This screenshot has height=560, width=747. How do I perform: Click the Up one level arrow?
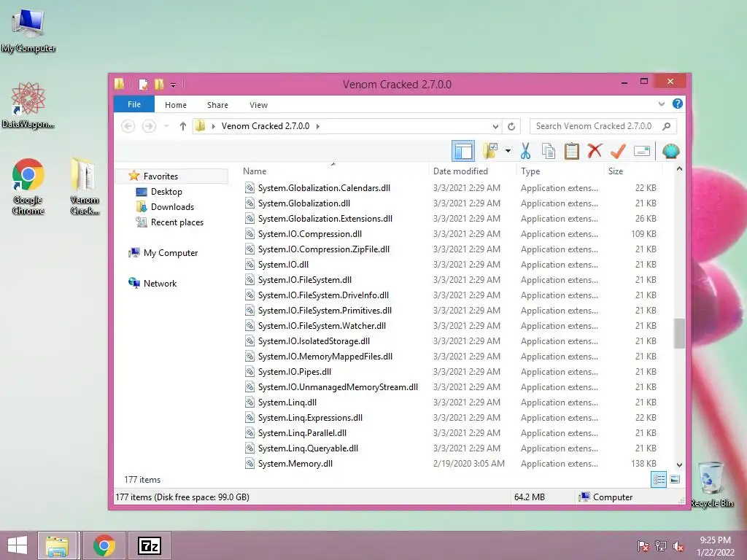(x=182, y=126)
